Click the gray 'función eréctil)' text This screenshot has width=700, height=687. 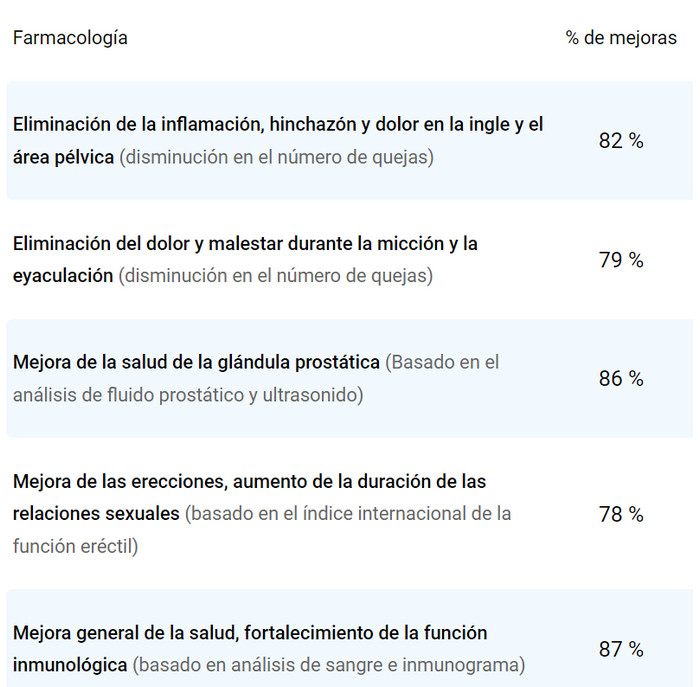pos(76,547)
